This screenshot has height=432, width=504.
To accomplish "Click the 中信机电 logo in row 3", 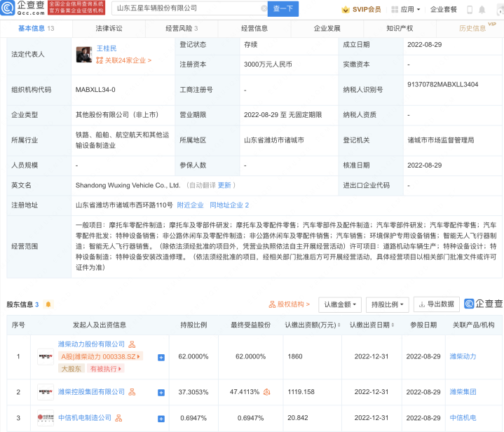I will pos(46,417).
